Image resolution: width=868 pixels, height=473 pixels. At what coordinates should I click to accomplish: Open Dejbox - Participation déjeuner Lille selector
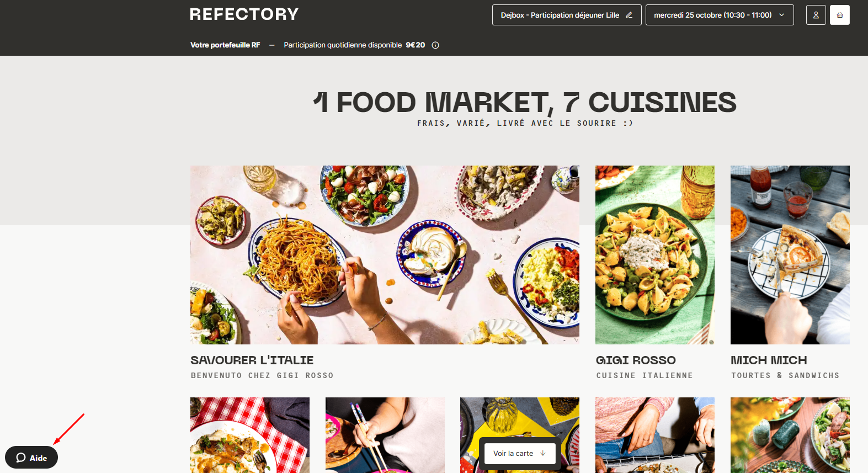click(x=567, y=15)
